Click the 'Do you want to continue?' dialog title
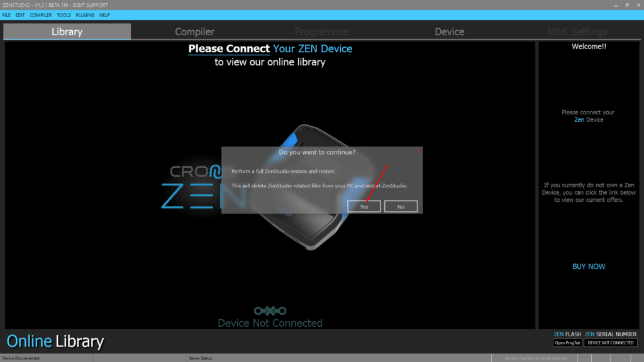 pos(317,152)
